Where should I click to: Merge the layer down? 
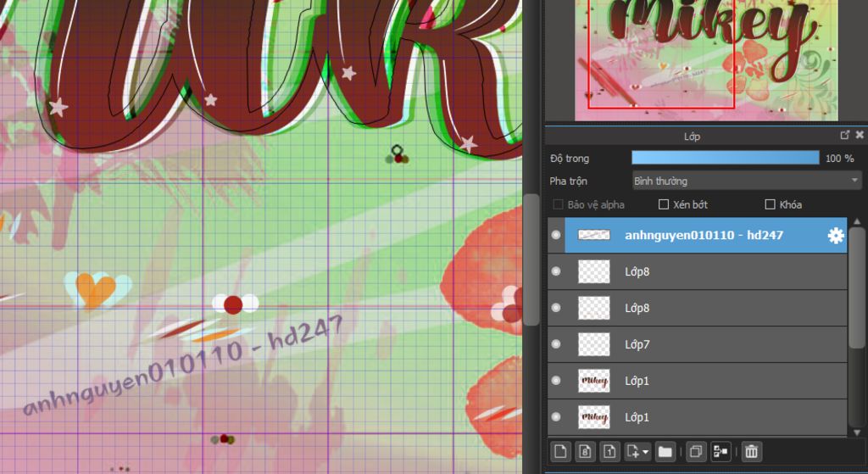tap(721, 452)
